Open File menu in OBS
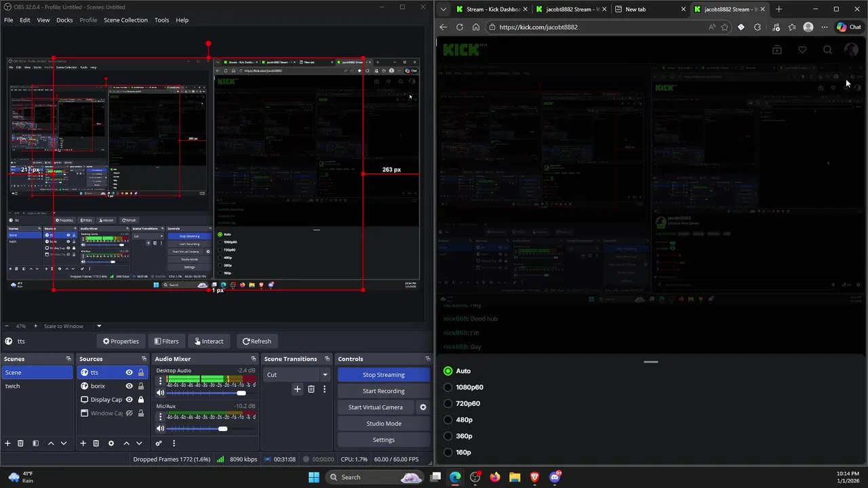This screenshot has height=488, width=868. click(9, 20)
